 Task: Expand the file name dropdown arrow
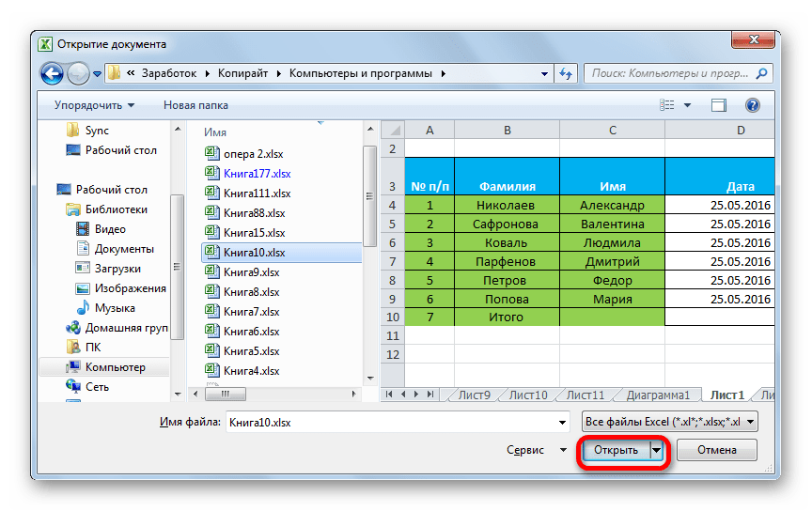pos(562,423)
